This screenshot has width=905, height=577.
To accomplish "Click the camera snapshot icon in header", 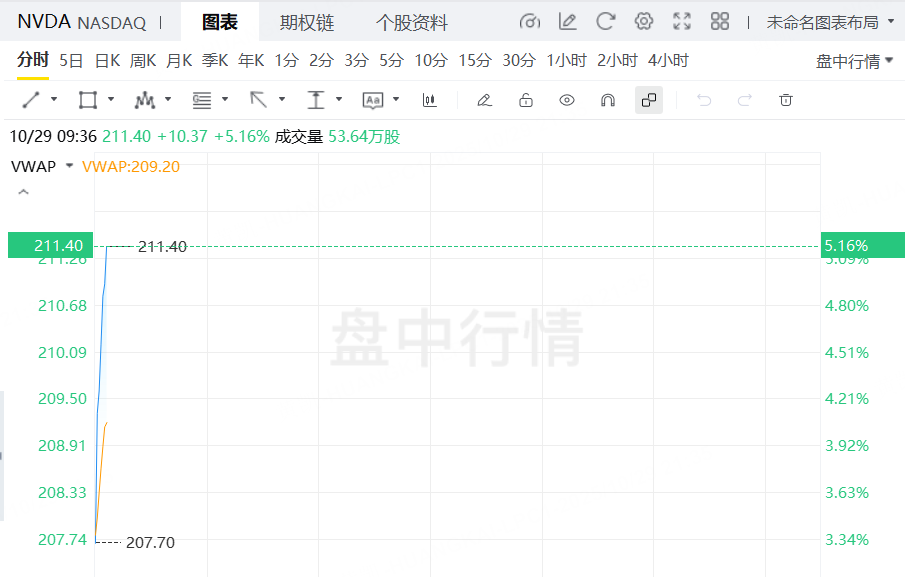I will (x=530, y=22).
